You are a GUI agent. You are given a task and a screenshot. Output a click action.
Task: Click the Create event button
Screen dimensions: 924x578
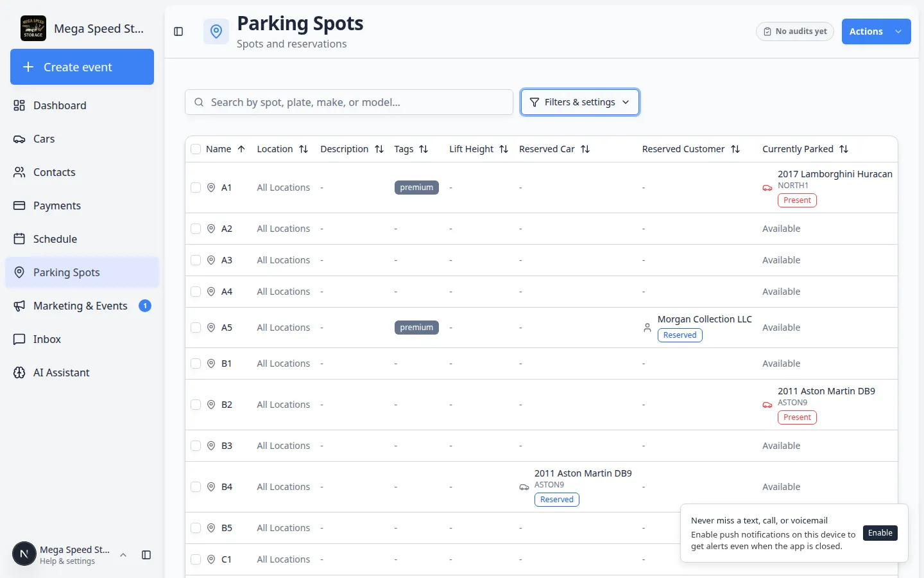tap(82, 67)
